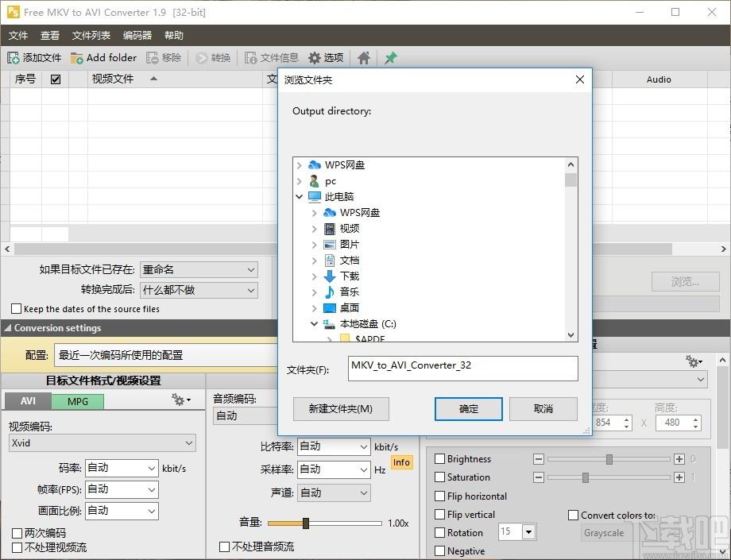Click the Add folder toolbar icon
Image resolution: width=731 pixels, height=560 pixels.
pos(76,58)
